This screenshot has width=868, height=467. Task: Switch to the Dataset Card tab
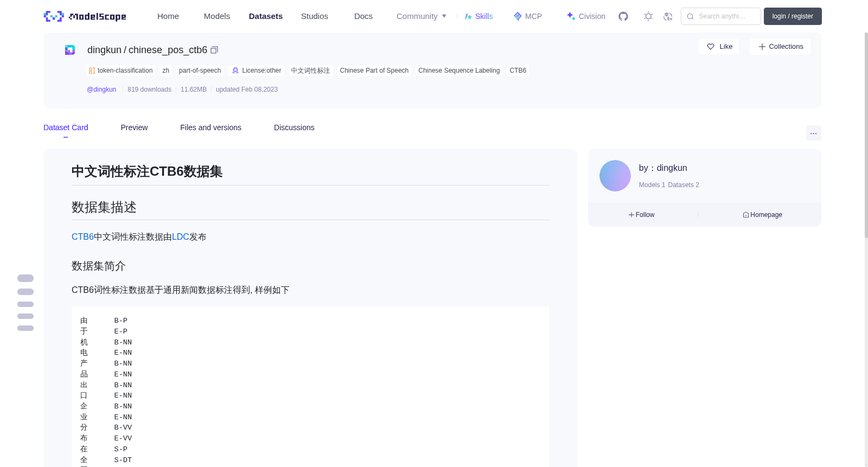(x=66, y=127)
